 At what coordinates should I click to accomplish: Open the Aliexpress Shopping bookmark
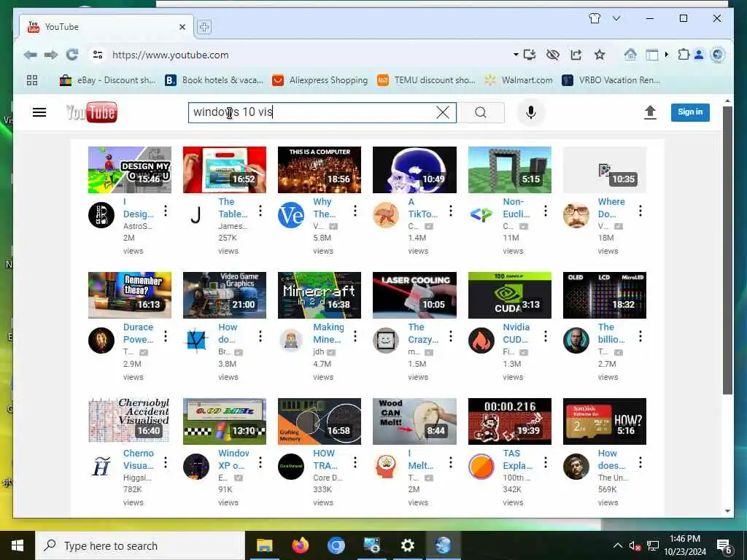tap(320, 80)
